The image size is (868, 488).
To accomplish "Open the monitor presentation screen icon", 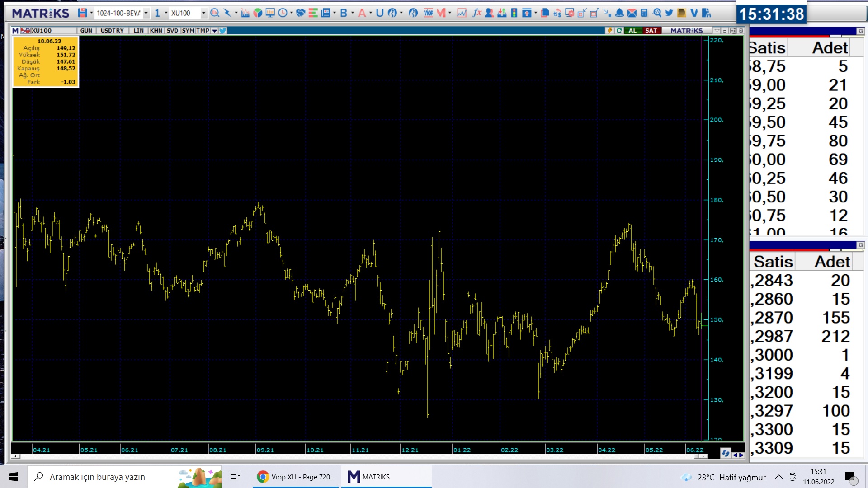I will pos(270,13).
